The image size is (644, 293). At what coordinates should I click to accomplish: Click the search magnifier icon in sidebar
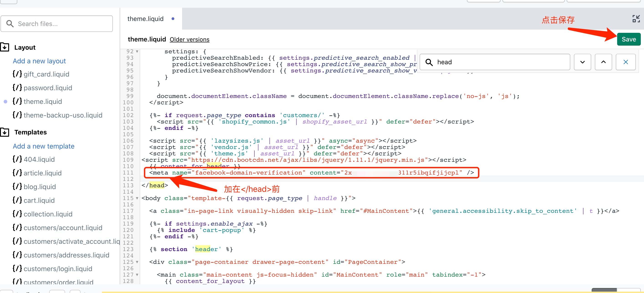pos(10,24)
